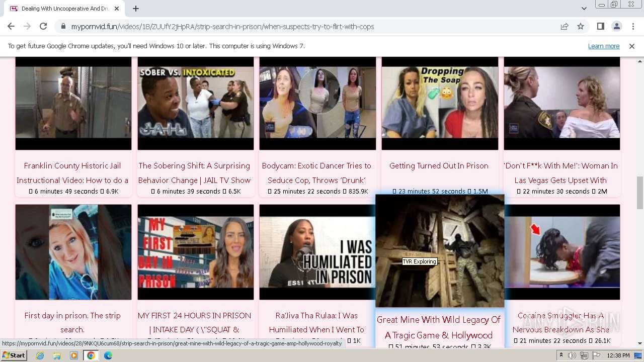
Task: Click '22 minutes 30 seconds' duration text
Action: tap(557, 191)
